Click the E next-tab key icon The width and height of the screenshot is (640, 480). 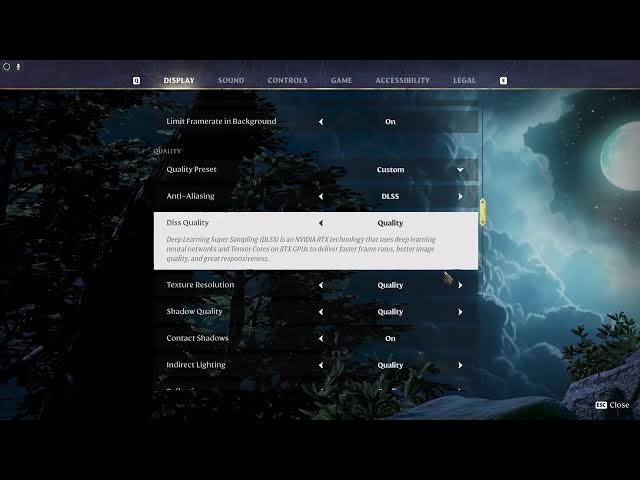503,81
